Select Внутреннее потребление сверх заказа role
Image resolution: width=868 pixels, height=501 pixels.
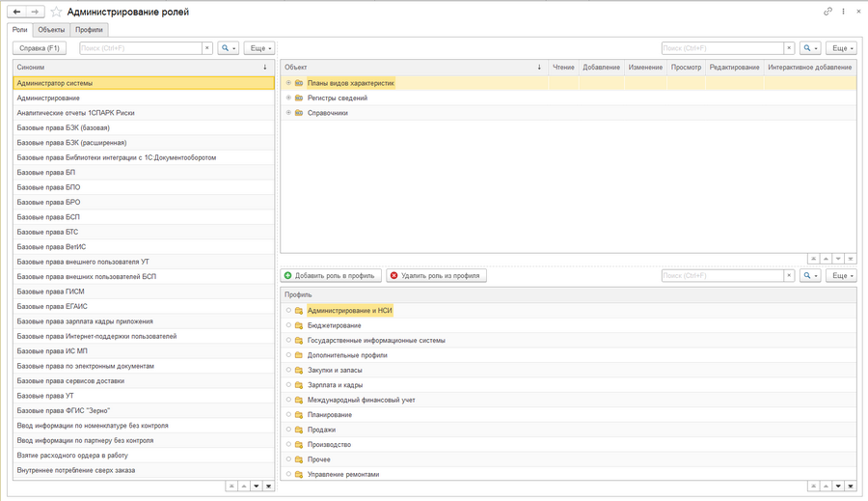(x=144, y=470)
